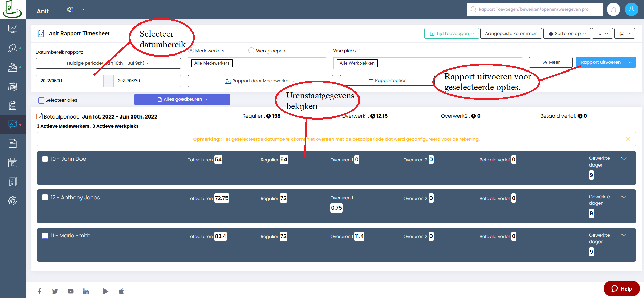Open the user profile avatar icon

click(x=631, y=10)
